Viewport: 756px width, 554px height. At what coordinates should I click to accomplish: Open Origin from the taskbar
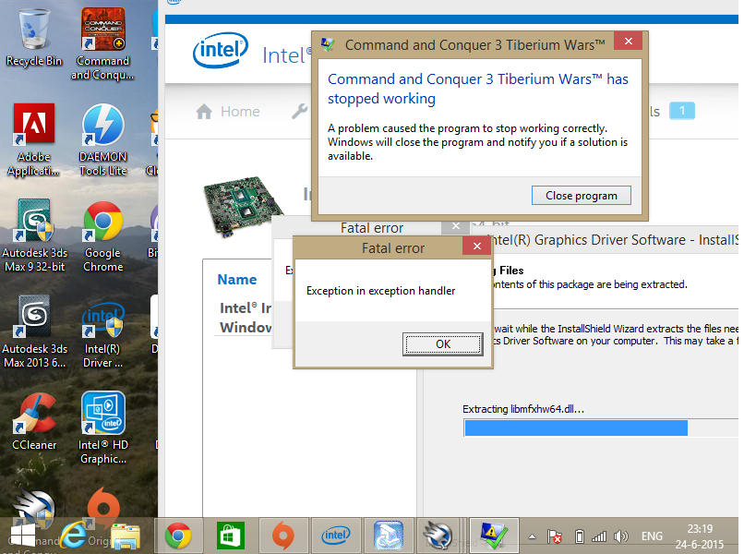(283, 536)
